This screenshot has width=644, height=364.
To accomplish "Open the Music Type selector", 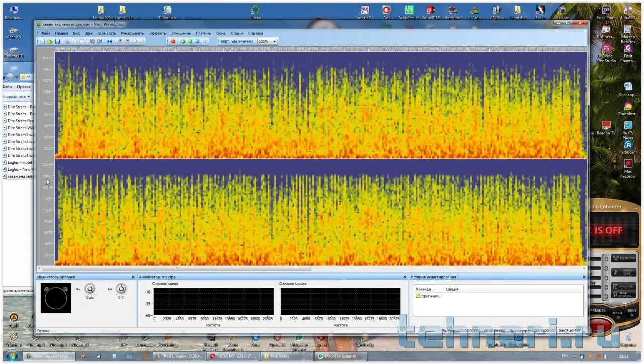I will coord(623,272).
